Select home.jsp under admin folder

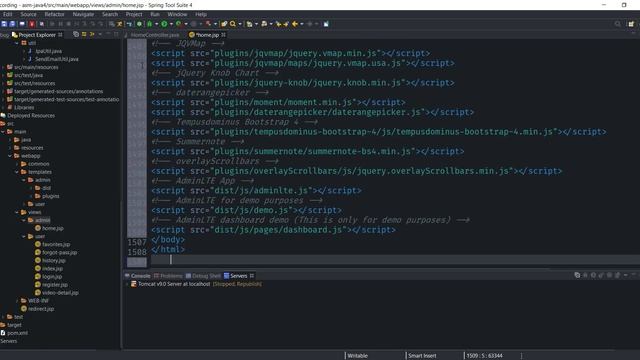53,229
